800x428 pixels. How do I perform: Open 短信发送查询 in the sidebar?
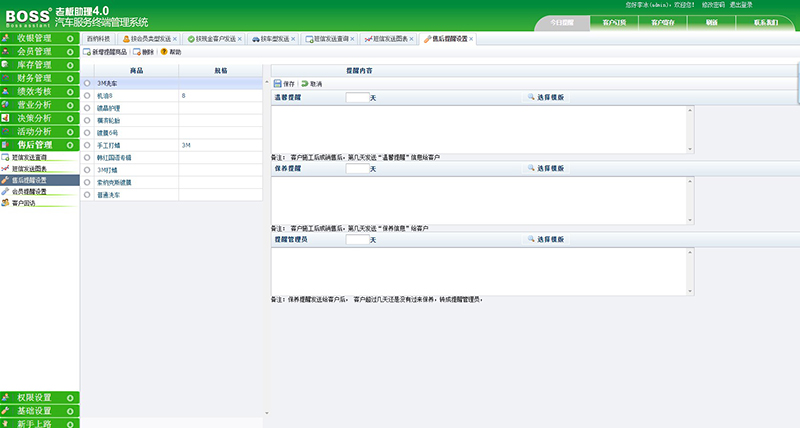(x=28, y=158)
